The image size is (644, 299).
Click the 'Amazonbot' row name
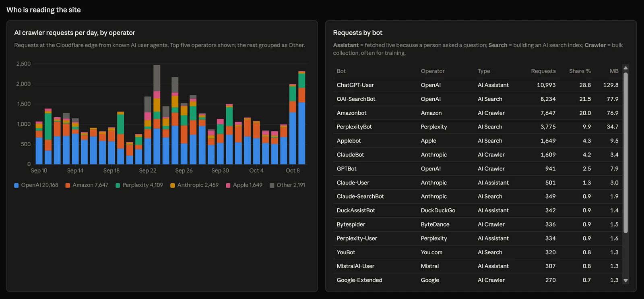pos(352,113)
